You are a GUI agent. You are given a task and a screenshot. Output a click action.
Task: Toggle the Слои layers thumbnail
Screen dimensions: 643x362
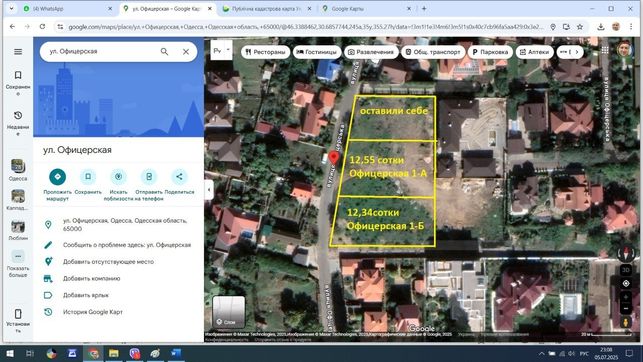point(229,312)
